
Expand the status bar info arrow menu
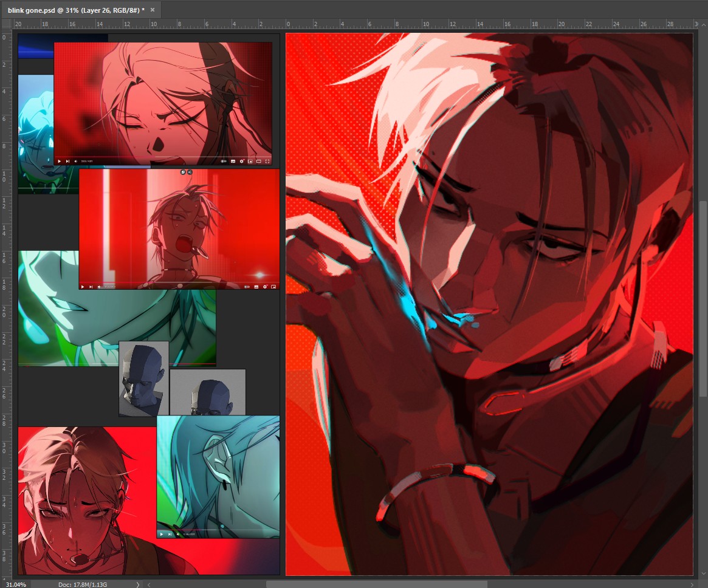pos(137,584)
